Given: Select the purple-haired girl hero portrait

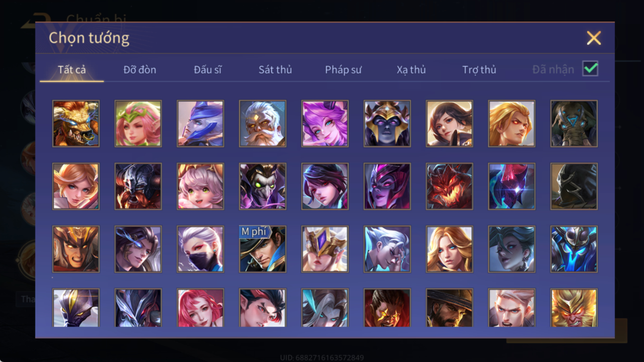Looking at the screenshot, I should click(325, 124).
